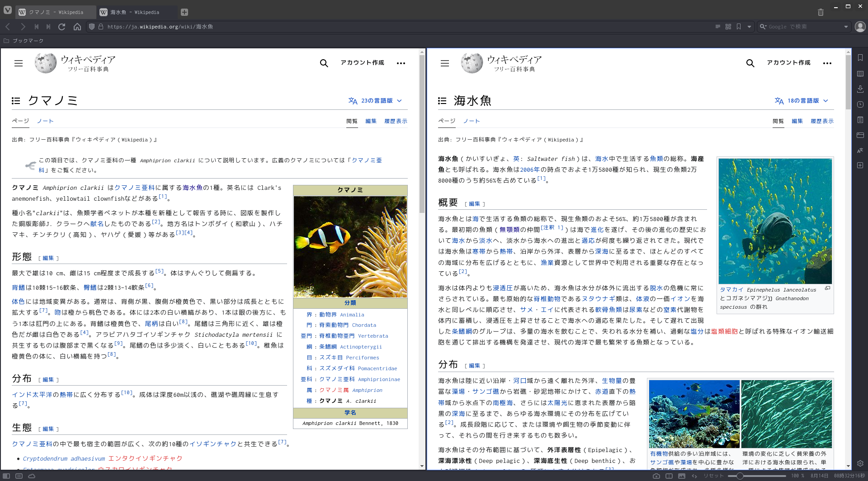868x481 pixels.
Task: Toggle the sidebar panel visibility
Action: (x=6, y=476)
